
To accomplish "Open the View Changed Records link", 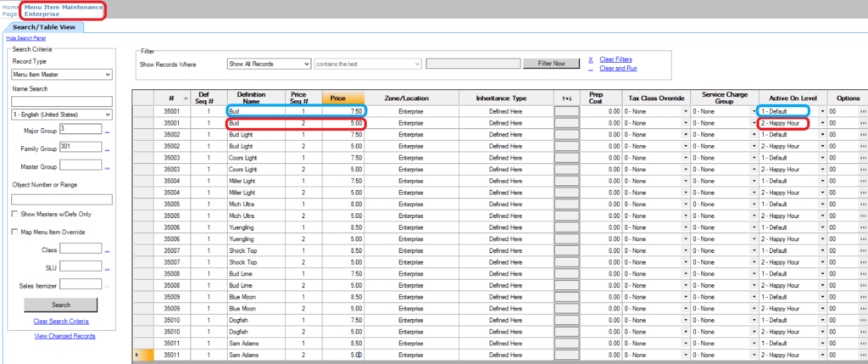I will click(64, 336).
